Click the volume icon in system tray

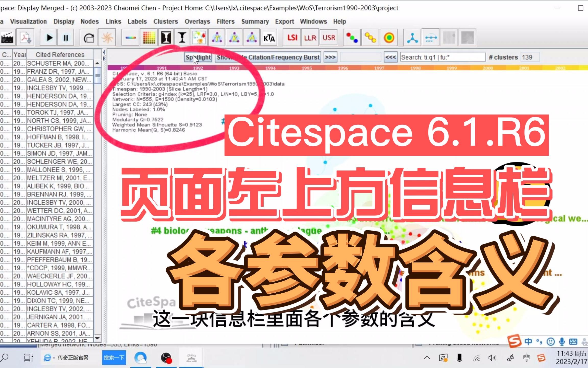492,358
